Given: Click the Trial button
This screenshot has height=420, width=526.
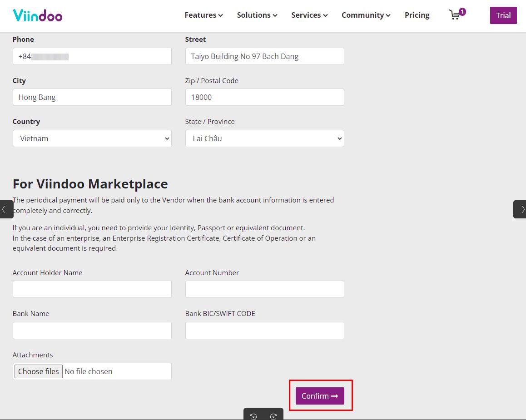Looking at the screenshot, I should coord(503,15).
